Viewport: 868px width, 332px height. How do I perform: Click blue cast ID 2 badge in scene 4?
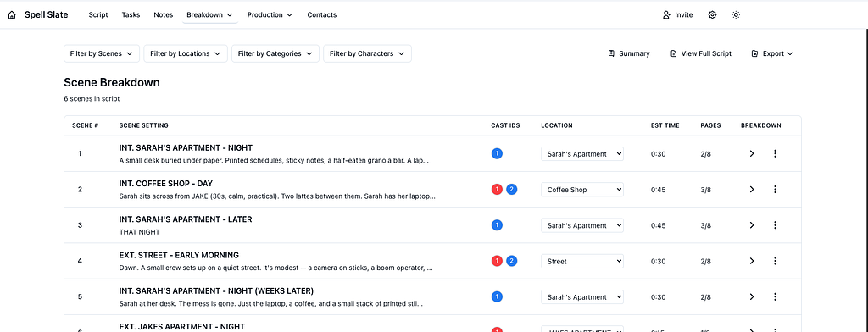click(x=511, y=261)
